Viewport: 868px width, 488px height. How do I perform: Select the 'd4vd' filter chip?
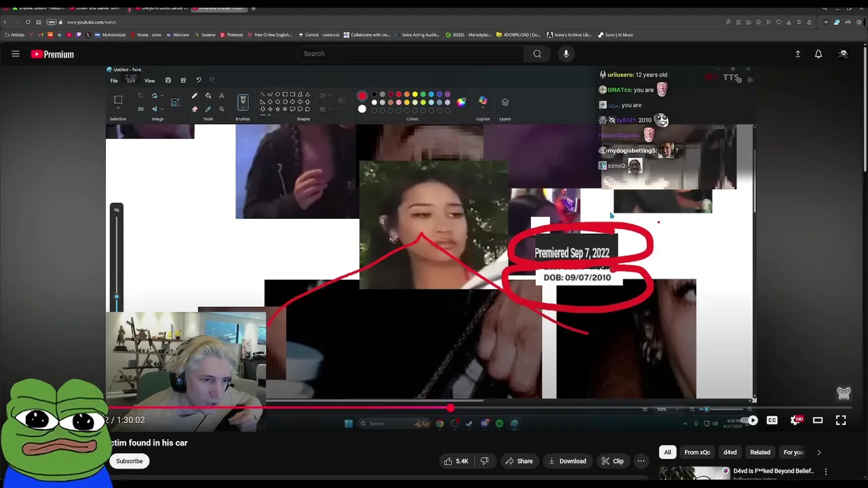click(730, 452)
